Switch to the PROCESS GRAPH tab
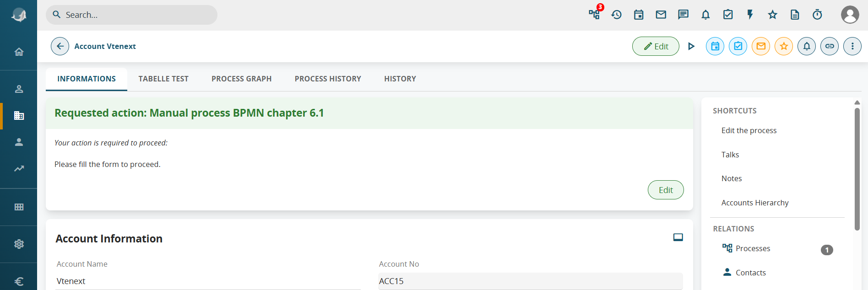The width and height of the screenshot is (868, 290). (242, 79)
